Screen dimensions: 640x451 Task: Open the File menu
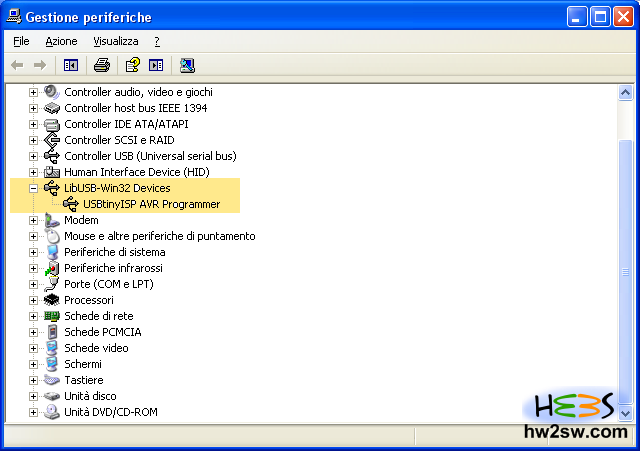click(22, 41)
